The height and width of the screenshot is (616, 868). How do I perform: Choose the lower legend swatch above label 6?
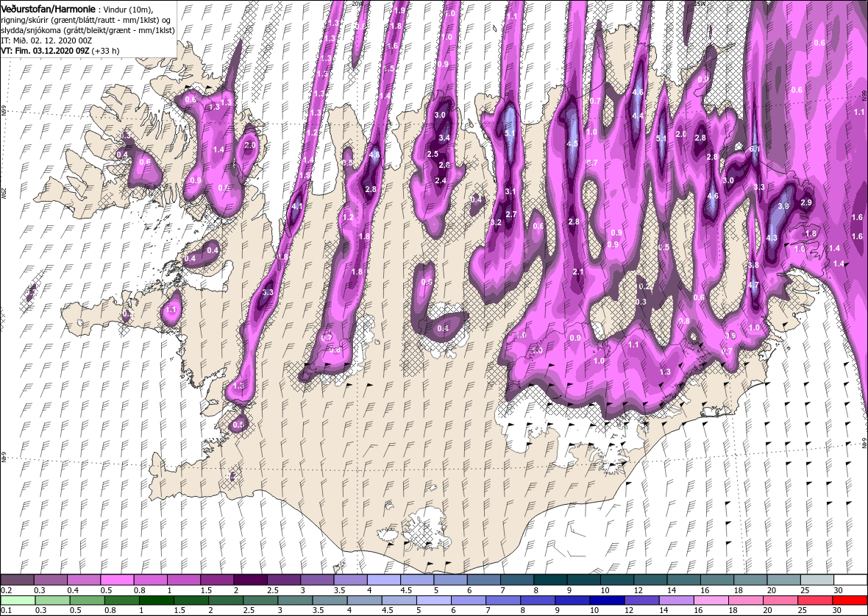(468, 601)
